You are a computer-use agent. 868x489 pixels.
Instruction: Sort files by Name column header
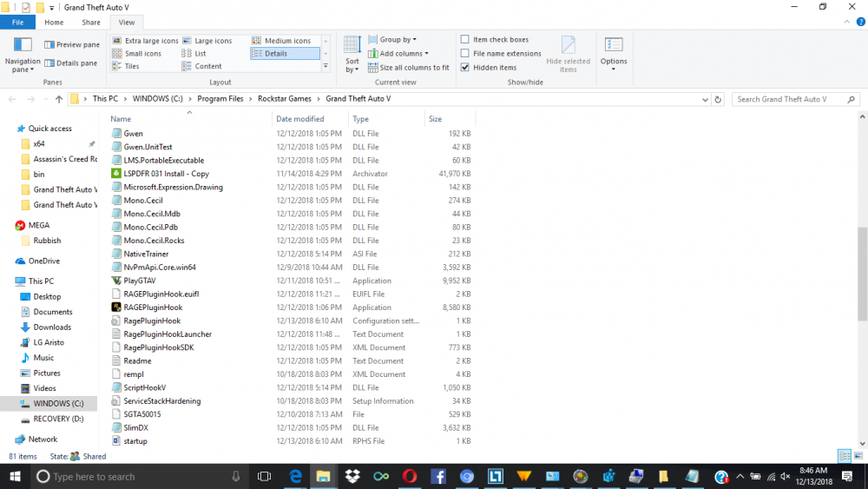(190, 118)
